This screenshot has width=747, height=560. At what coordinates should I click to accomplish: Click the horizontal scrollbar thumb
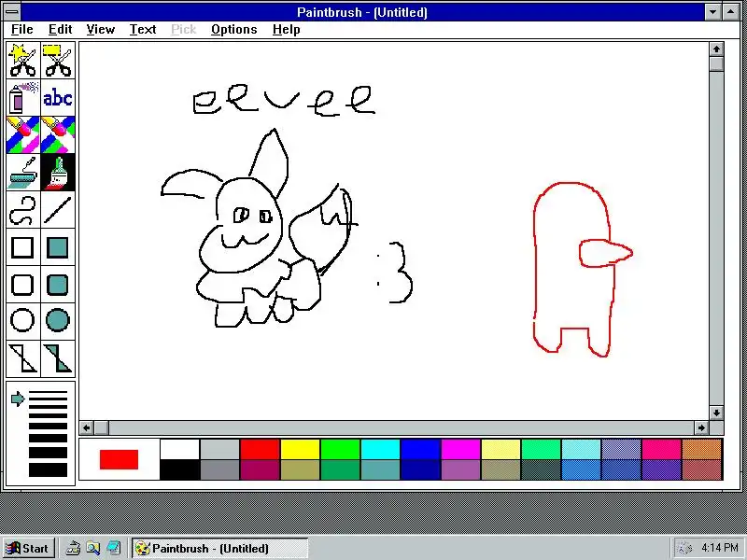[101, 427]
